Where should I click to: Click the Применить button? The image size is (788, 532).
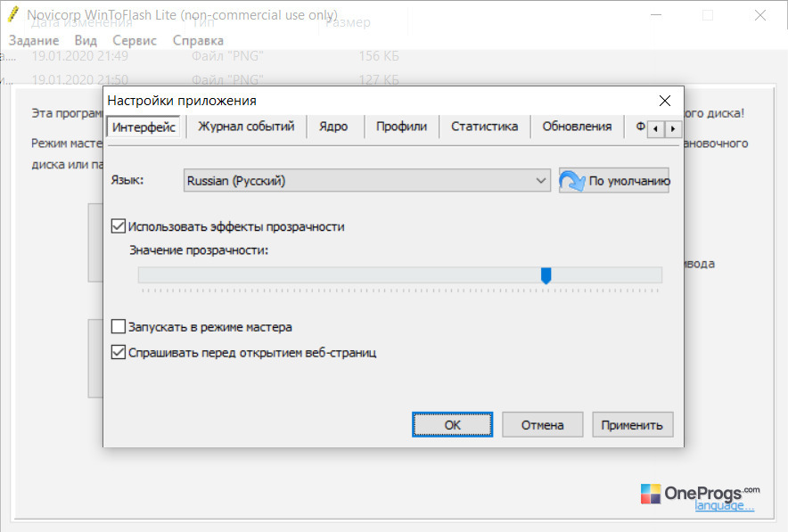point(632,425)
